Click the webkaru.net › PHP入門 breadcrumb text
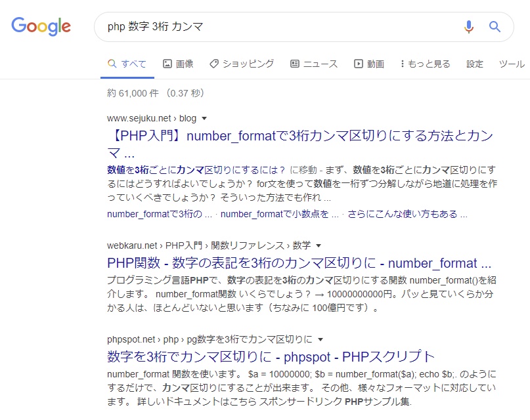 pyautogui.click(x=209, y=245)
